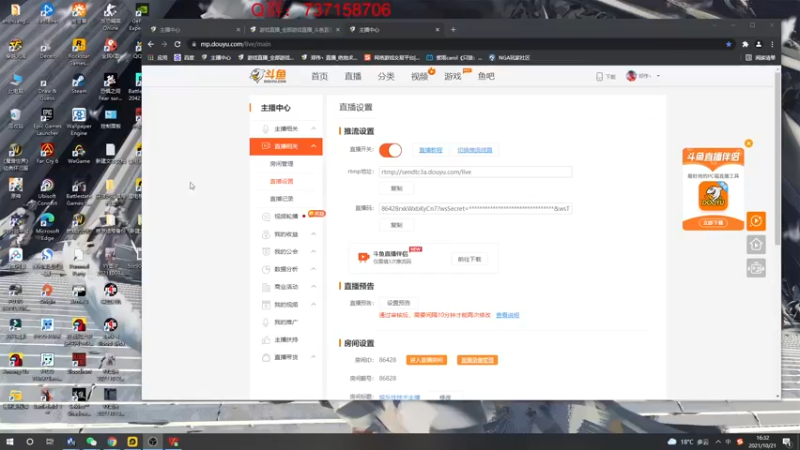This screenshot has width=800, height=450.
Task: Switch to the first 主播中心 browser tab
Action: (x=194, y=30)
